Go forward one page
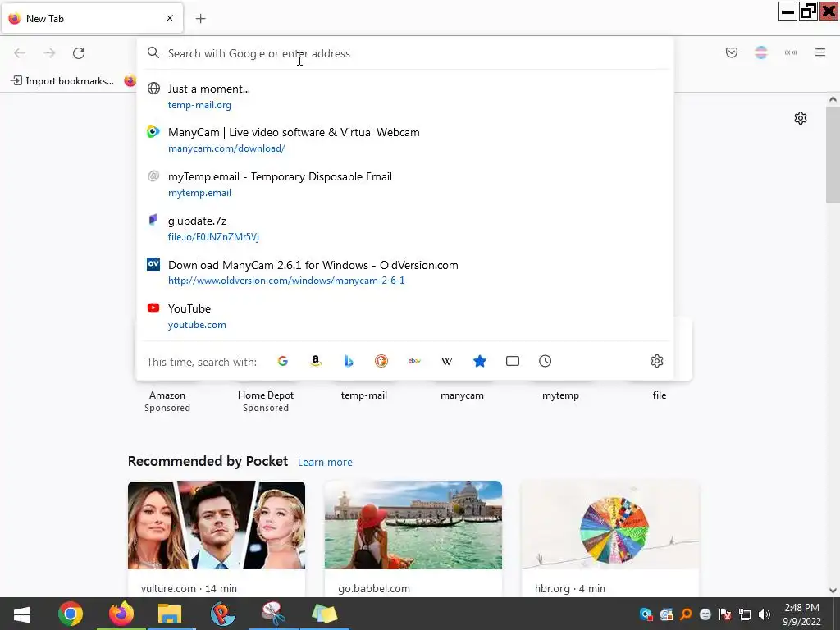 tap(49, 53)
